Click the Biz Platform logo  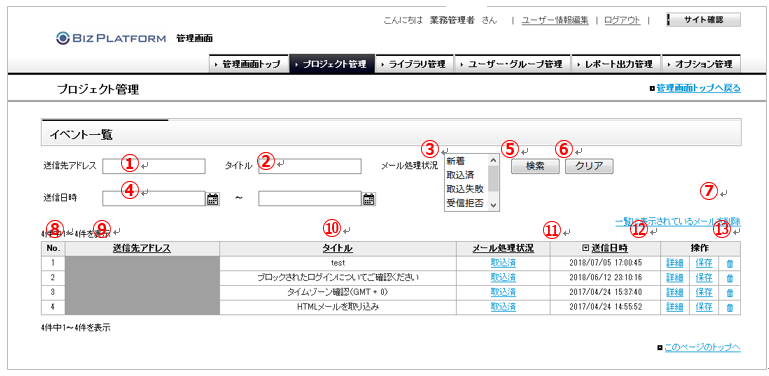point(111,38)
